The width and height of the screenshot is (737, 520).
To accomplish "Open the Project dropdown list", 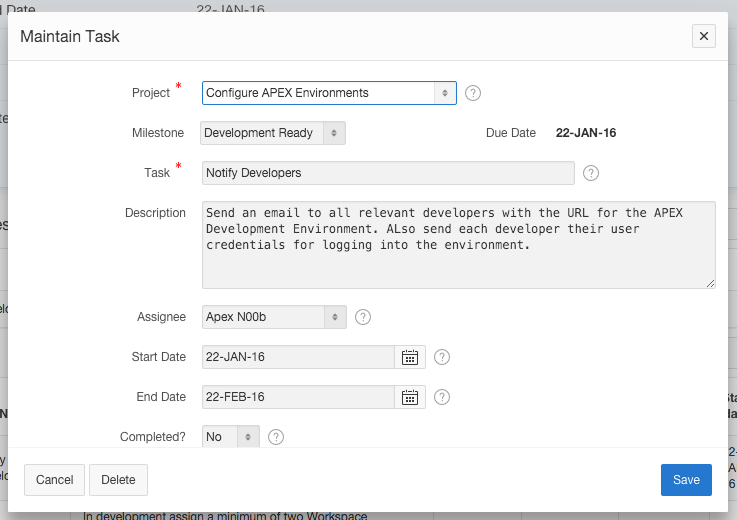I will 329,93.
